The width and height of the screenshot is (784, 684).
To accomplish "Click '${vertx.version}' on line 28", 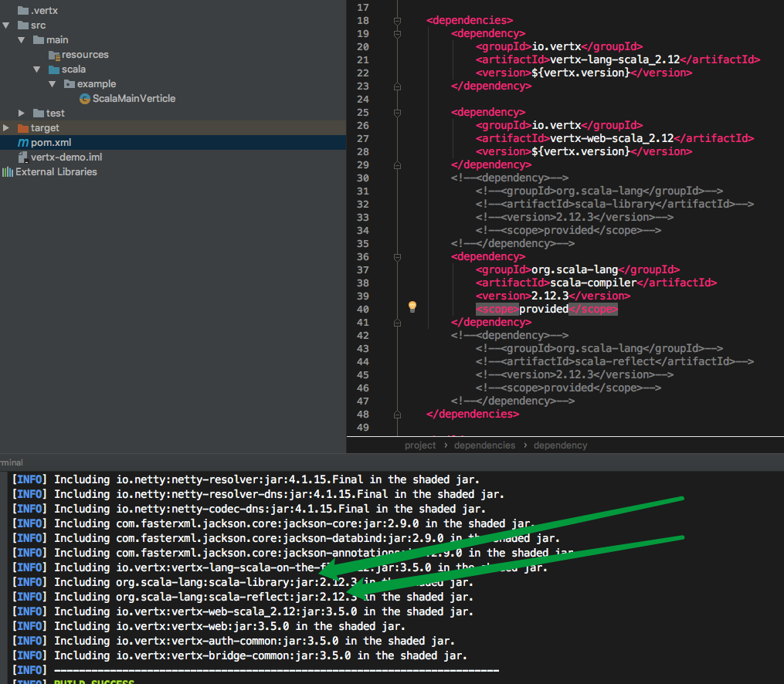I will coord(581,152).
